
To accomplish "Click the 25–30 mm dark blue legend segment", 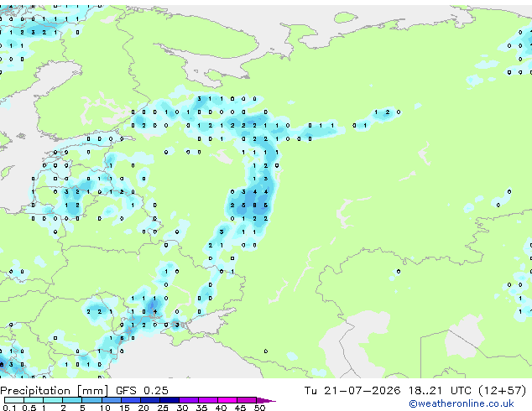I will pos(170,400).
